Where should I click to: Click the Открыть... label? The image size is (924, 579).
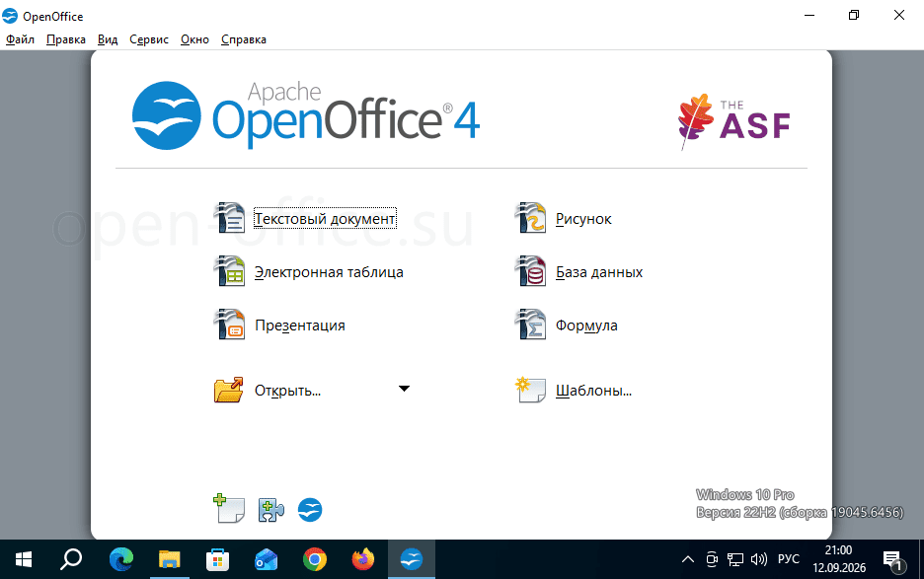pyautogui.click(x=287, y=391)
